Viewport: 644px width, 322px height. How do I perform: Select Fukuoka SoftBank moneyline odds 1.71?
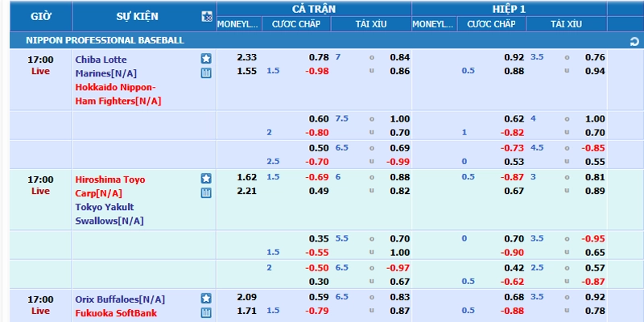pos(247,311)
